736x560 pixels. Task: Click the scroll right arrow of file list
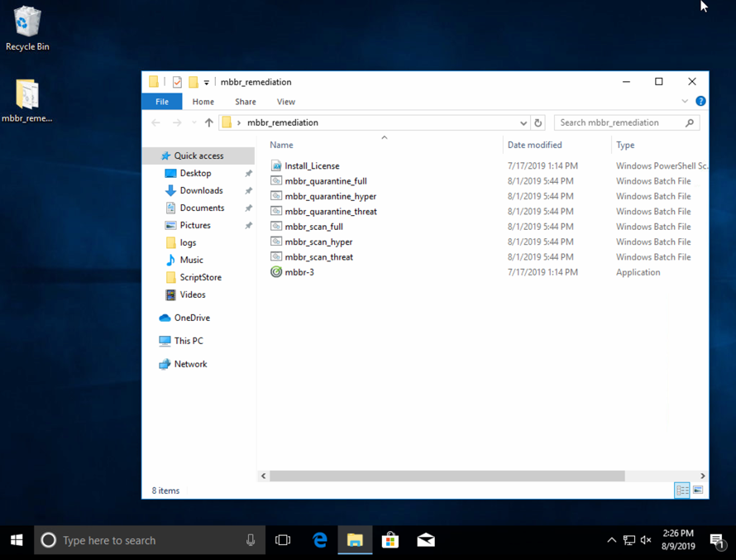[702, 476]
